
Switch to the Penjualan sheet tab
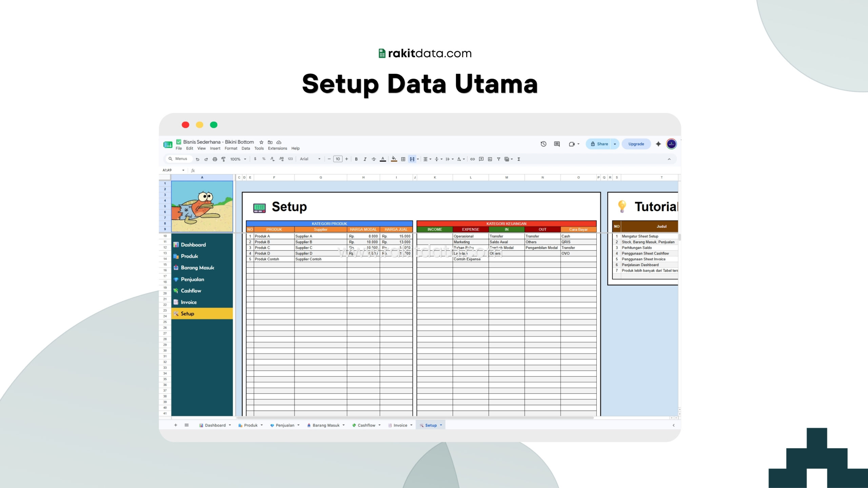[285, 425]
